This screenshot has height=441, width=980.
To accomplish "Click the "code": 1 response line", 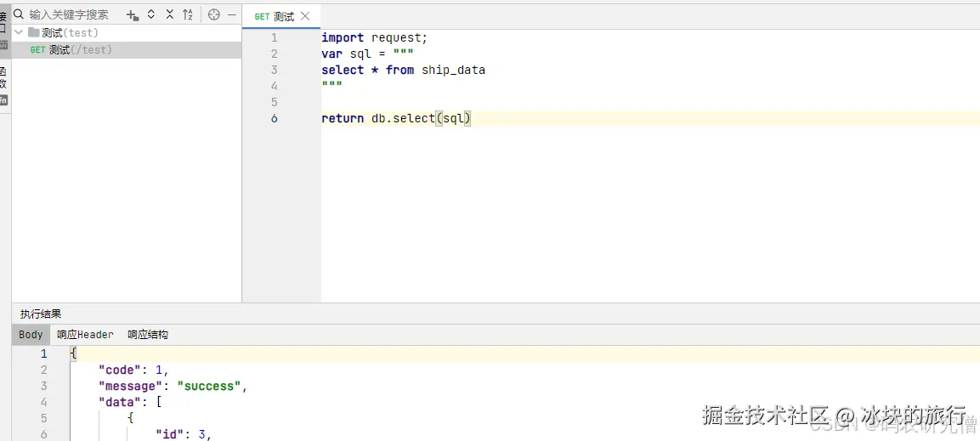I will click(133, 370).
